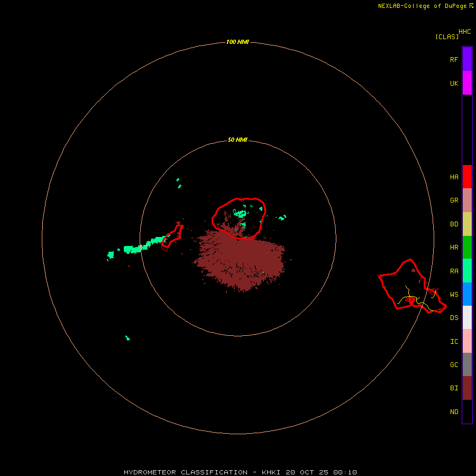
Task: Click the 'GR' legend label
Action: [x=454, y=200]
